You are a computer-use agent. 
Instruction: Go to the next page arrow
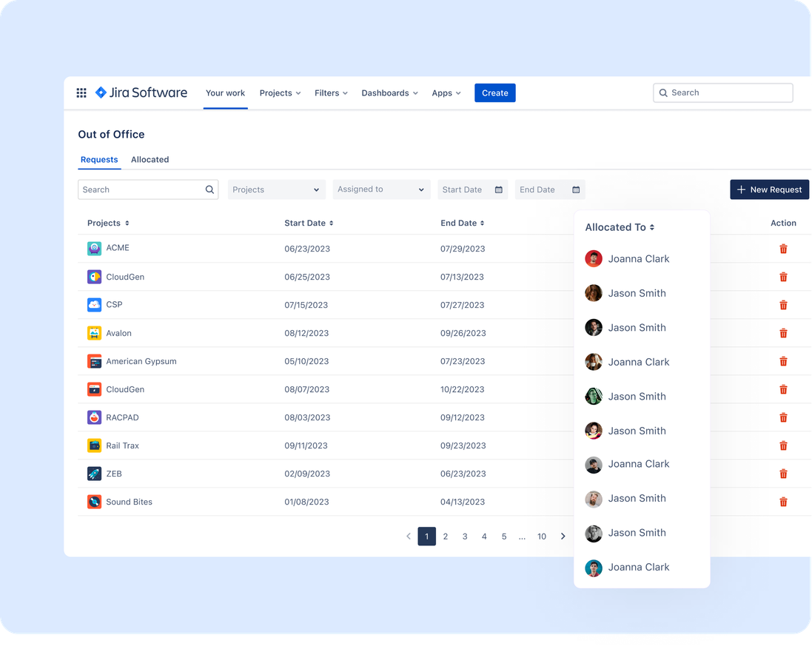point(563,536)
